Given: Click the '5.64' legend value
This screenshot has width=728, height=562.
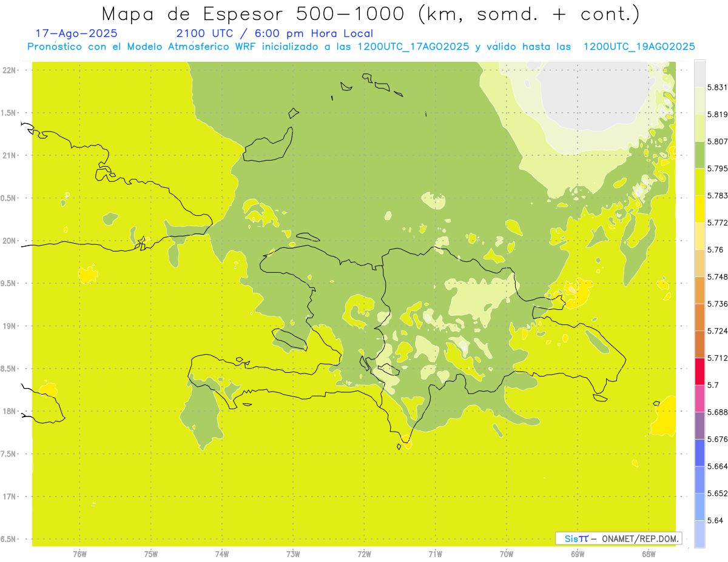Looking at the screenshot, I should tap(715, 521).
